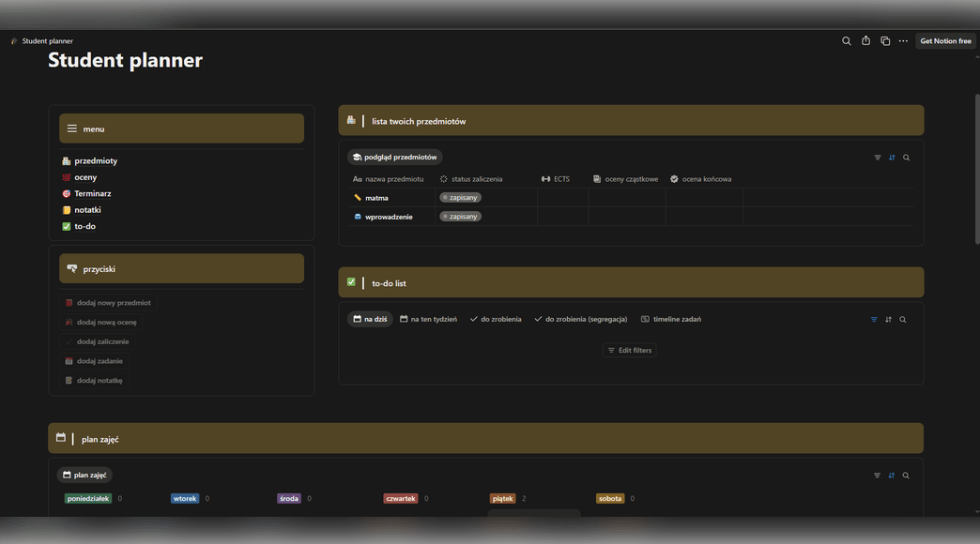
Task: Click the duplicate page icon
Action: 885,41
